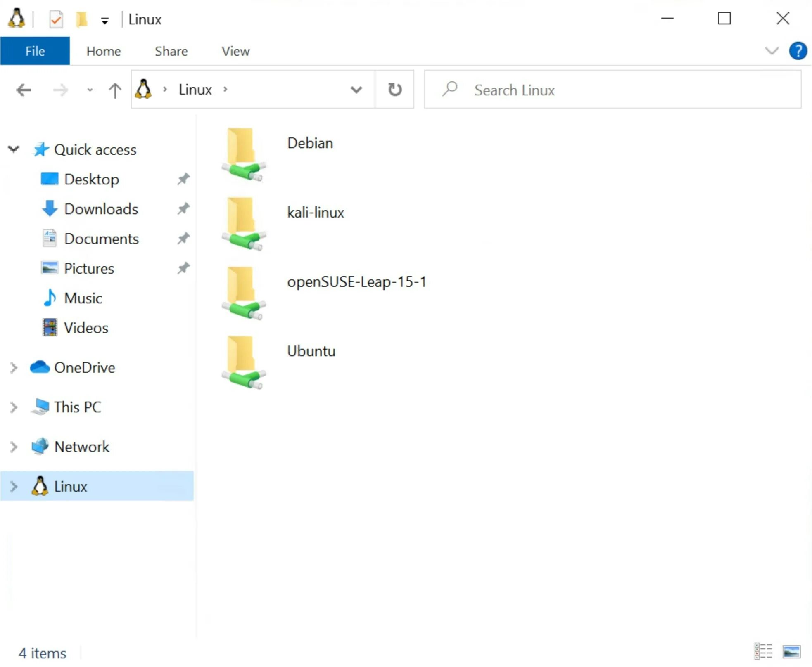Click the Search Linux input box

pyautogui.click(x=620, y=90)
